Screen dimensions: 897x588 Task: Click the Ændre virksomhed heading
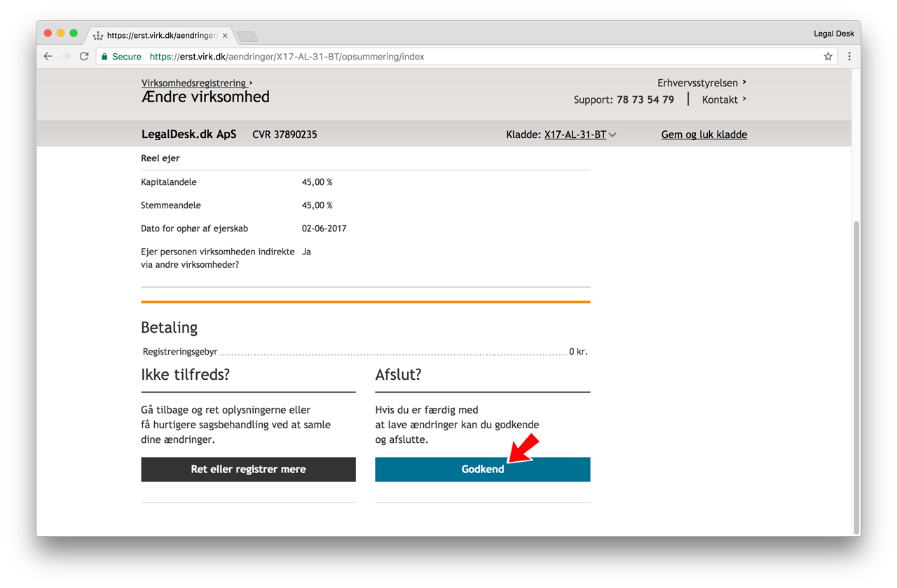[205, 97]
